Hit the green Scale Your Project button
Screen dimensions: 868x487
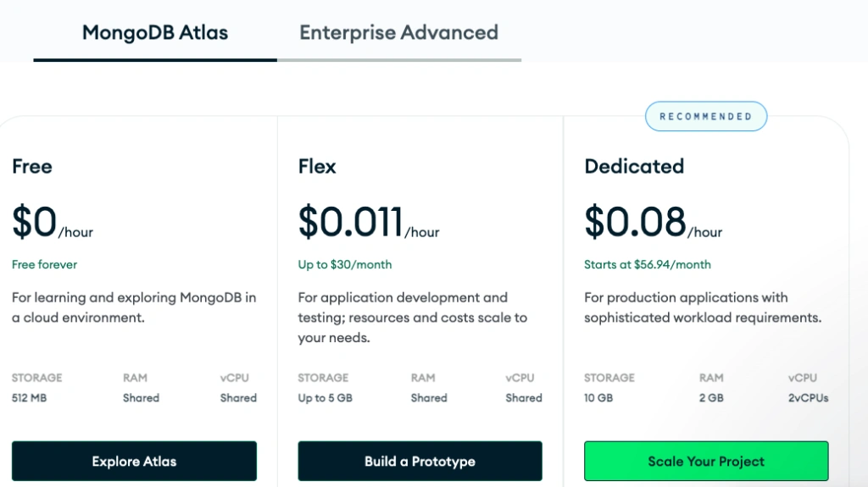(x=706, y=462)
